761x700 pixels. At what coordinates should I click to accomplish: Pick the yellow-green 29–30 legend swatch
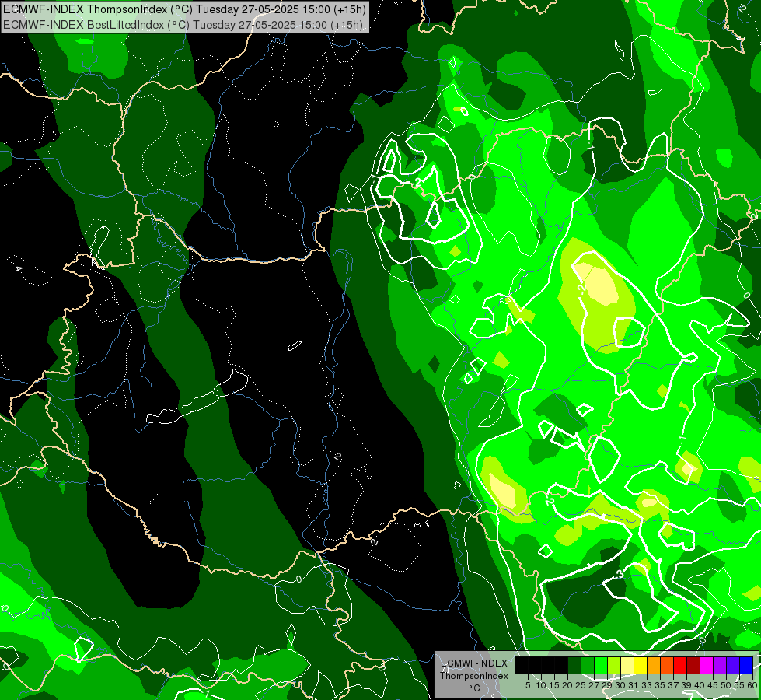click(x=614, y=665)
